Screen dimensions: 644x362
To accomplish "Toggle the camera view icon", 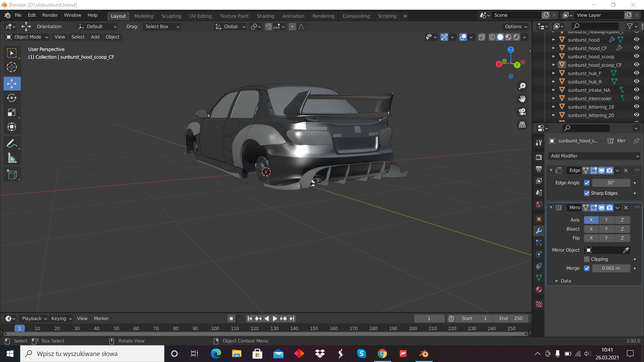I will point(522,112).
